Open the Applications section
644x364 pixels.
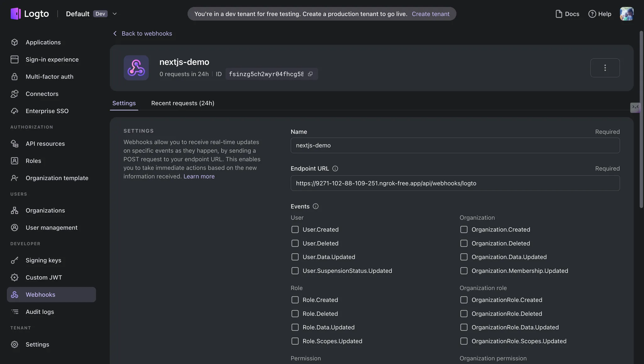coord(43,42)
